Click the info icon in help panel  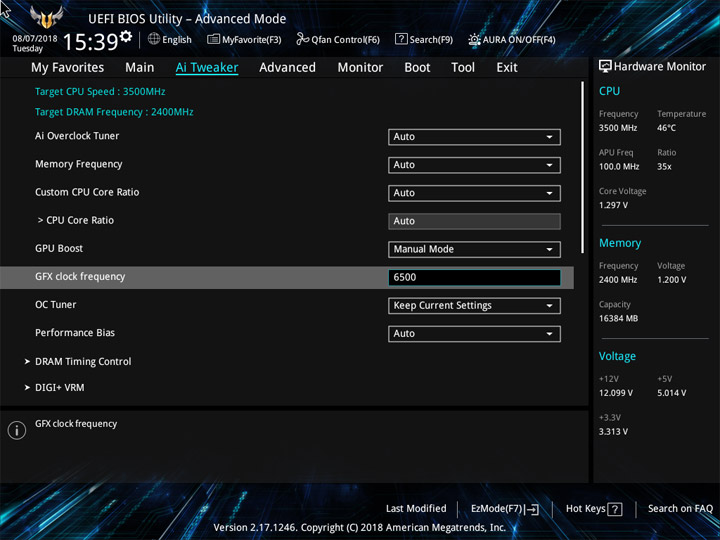coord(17,430)
